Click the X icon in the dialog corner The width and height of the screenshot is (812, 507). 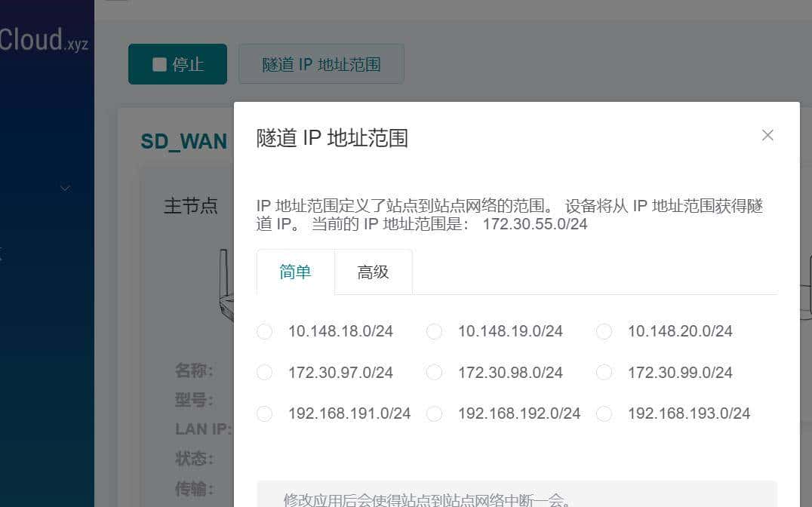tap(767, 135)
